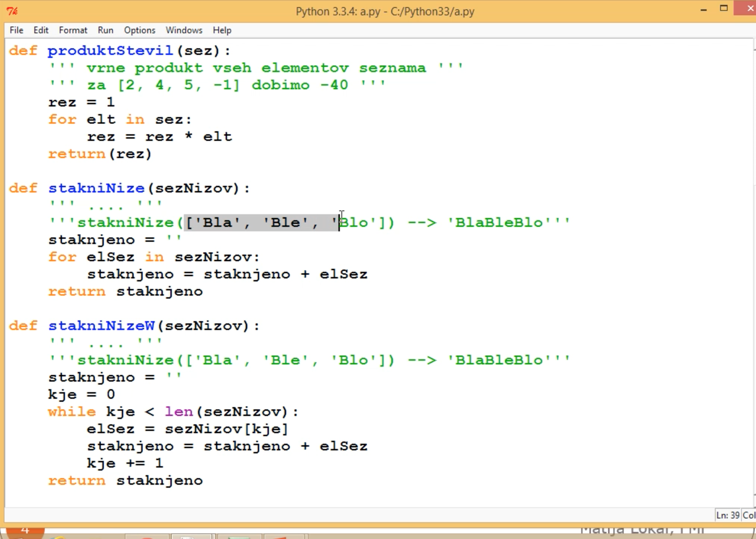Minimize the IDLE editor window

tap(704, 10)
